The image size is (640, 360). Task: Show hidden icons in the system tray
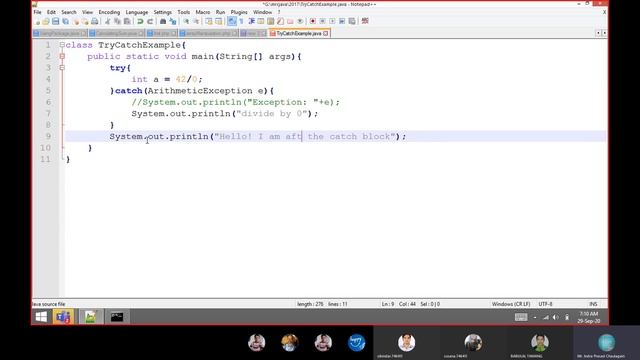(x=535, y=317)
